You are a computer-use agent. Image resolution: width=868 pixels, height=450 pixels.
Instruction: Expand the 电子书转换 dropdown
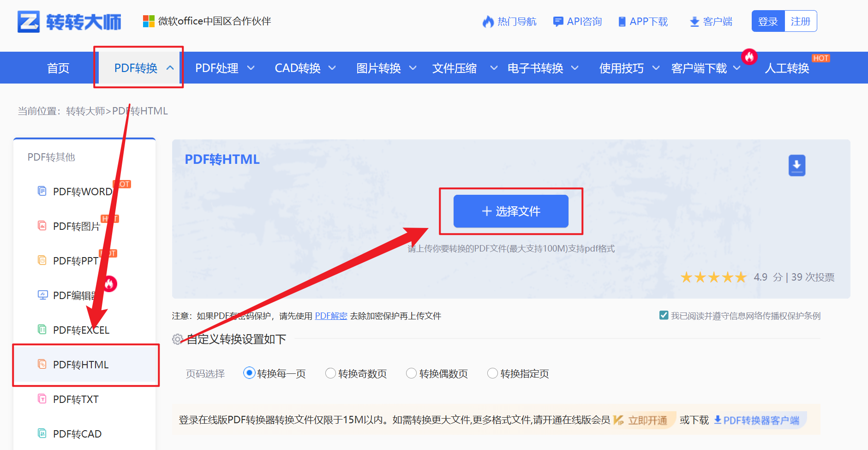536,68
